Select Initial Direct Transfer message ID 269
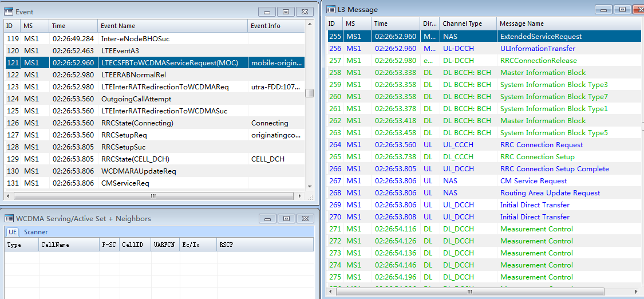Screen dimensions: 644x299 [x=483, y=204]
